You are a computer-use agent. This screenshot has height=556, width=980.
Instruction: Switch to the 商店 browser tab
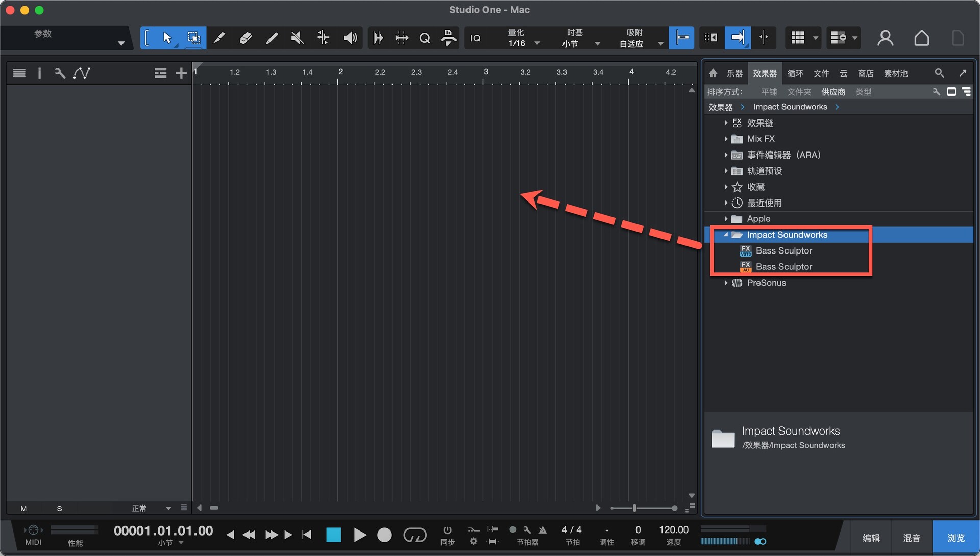click(866, 73)
